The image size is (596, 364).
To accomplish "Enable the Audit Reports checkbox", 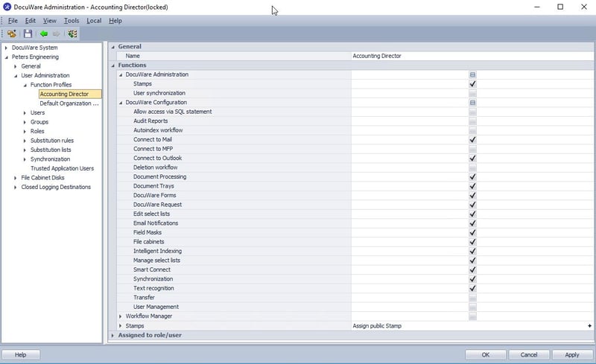I will (x=472, y=121).
